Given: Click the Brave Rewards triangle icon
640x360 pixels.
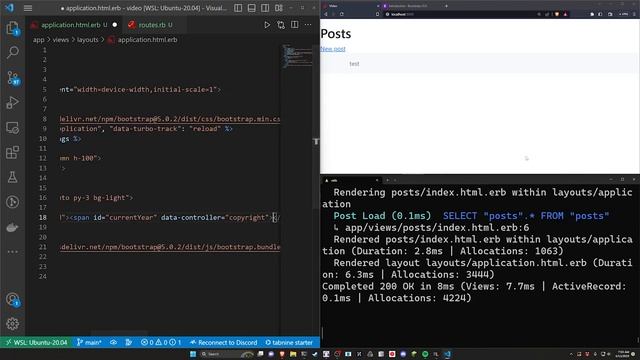Looking at the screenshot, I should tap(565, 14).
